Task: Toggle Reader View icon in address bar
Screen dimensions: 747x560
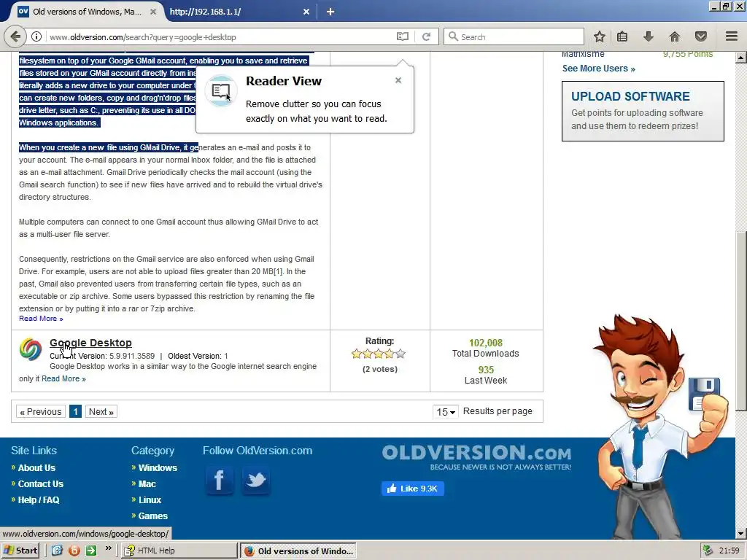Action: pos(403,36)
